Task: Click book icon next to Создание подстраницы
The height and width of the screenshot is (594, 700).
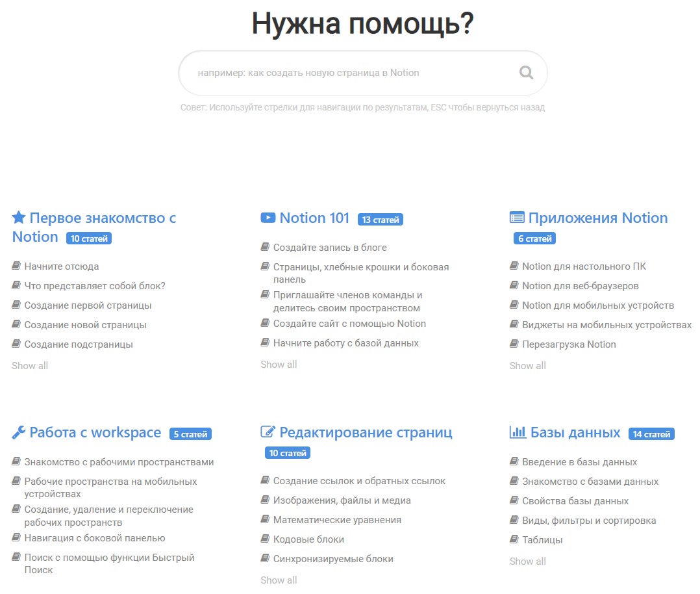Action: (16, 344)
